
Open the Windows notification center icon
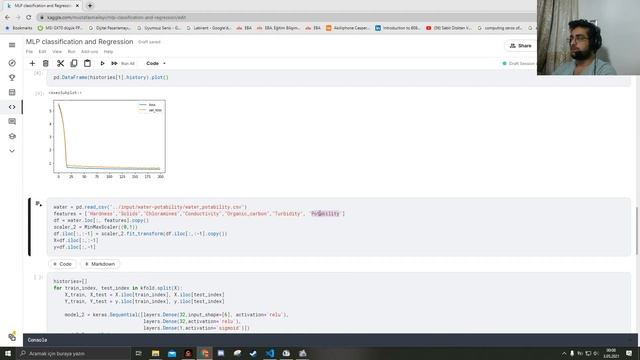click(x=629, y=353)
